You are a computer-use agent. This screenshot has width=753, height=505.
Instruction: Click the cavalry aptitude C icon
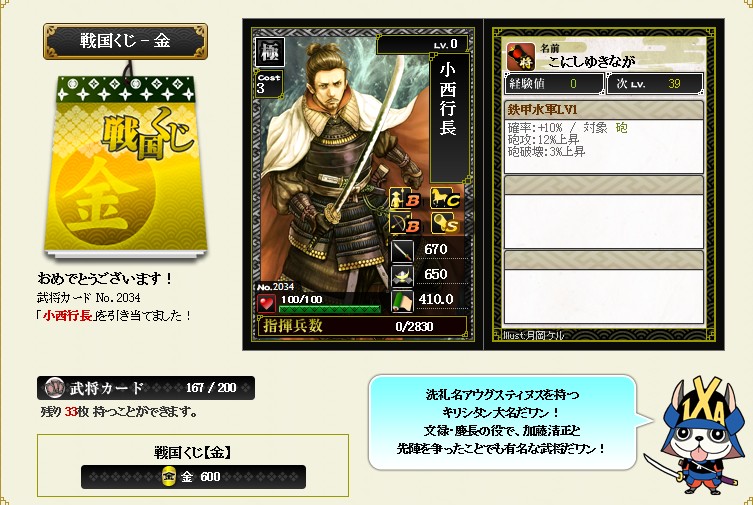(x=444, y=198)
